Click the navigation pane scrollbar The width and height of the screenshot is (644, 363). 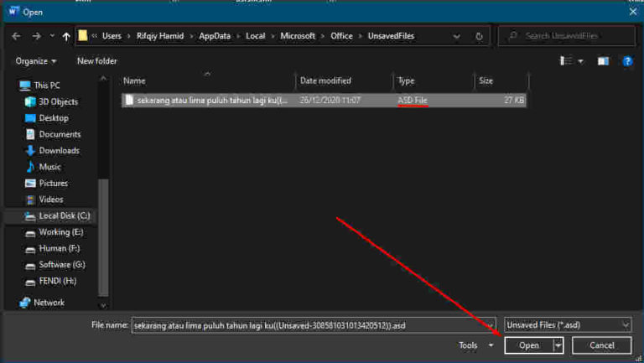(103, 236)
